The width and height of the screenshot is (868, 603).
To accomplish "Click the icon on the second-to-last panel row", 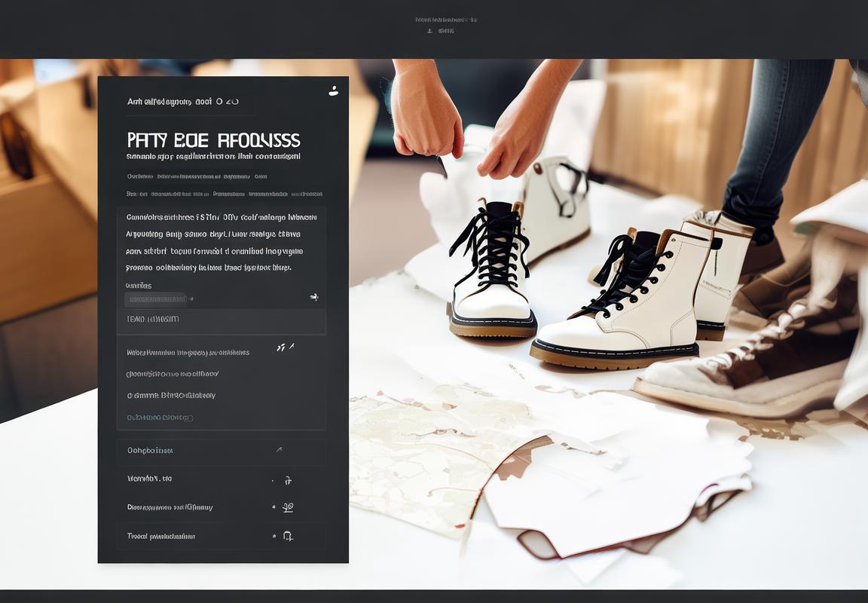I will [288, 507].
